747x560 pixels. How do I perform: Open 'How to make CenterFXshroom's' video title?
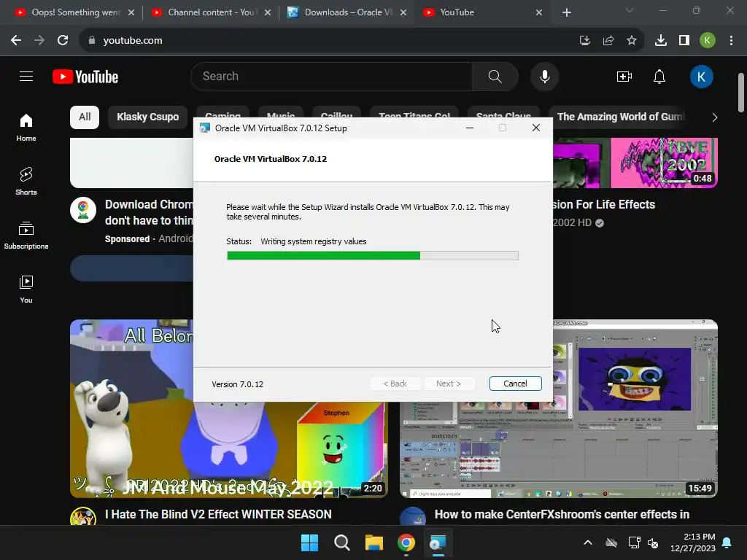(x=562, y=514)
